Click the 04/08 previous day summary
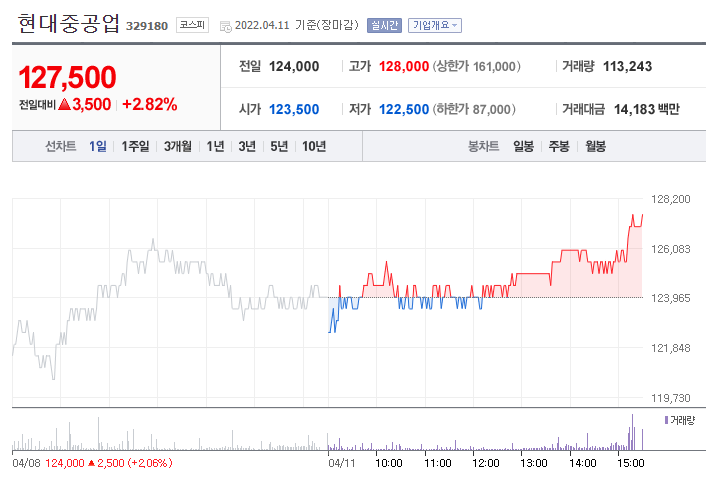Viewport: 706px width, 479px height. (x=92, y=463)
